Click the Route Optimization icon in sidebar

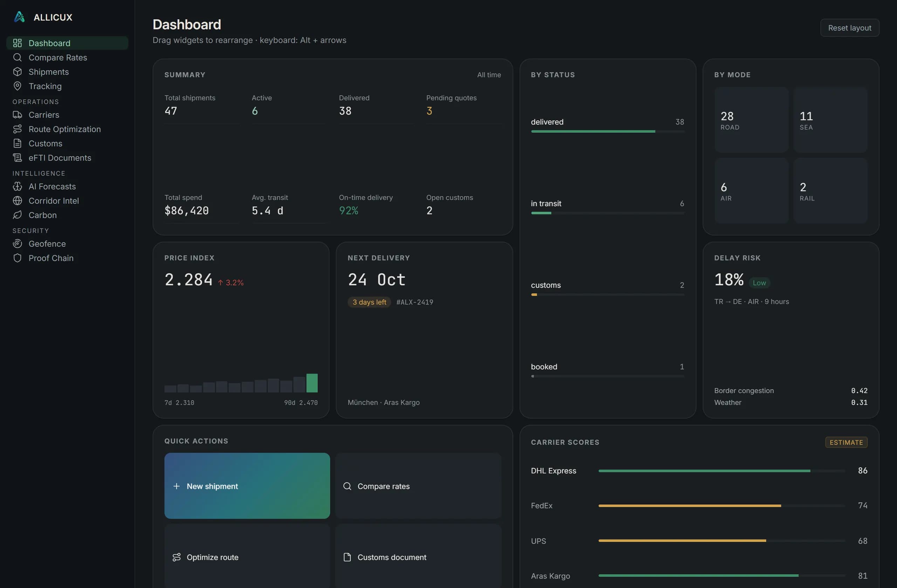coord(17,129)
